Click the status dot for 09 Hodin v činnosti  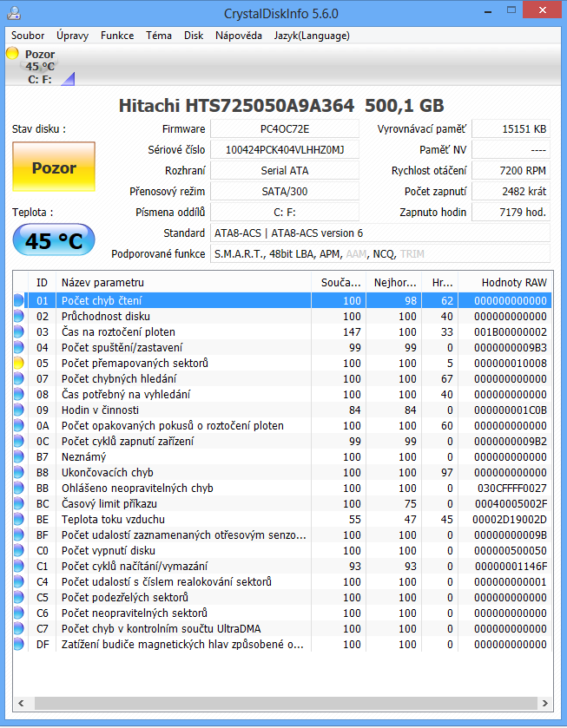click(x=18, y=410)
